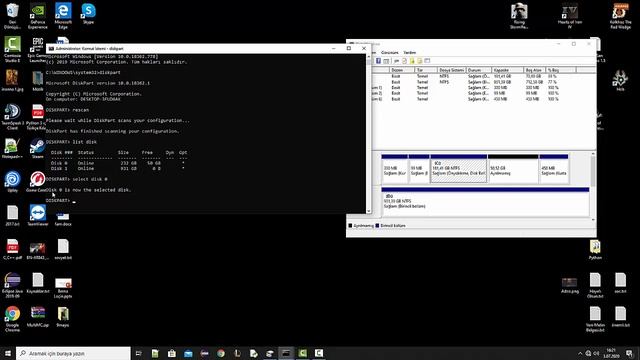Select the 101,41 GB NTFS volume row
The width and height of the screenshot is (640, 360).
pyautogui.click(x=484, y=76)
